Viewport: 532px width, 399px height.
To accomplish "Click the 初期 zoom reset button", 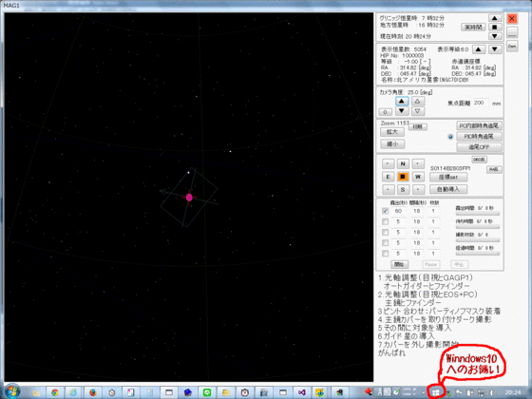I will (418, 127).
